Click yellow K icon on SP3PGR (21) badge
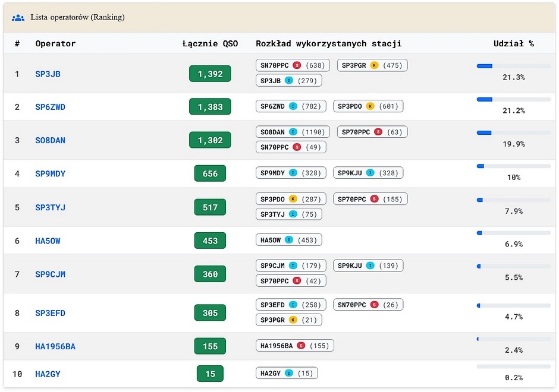The image size is (559, 392). click(293, 320)
